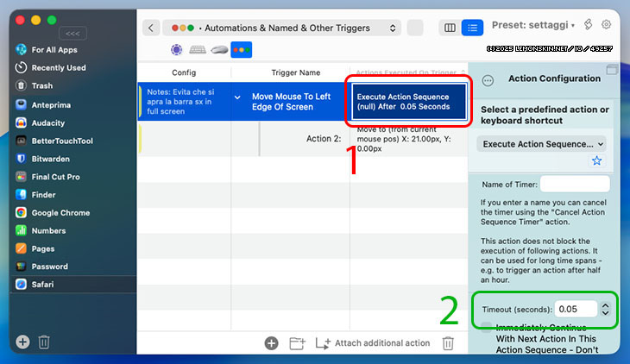
Task: Select the keyboard trigger type icon
Action: tap(198, 50)
